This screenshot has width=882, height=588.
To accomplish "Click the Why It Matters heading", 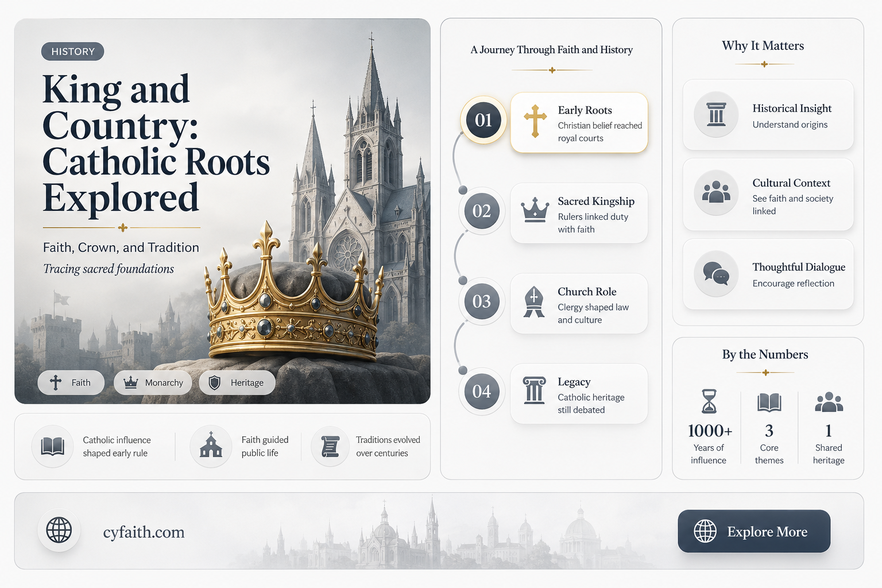I will point(763,46).
